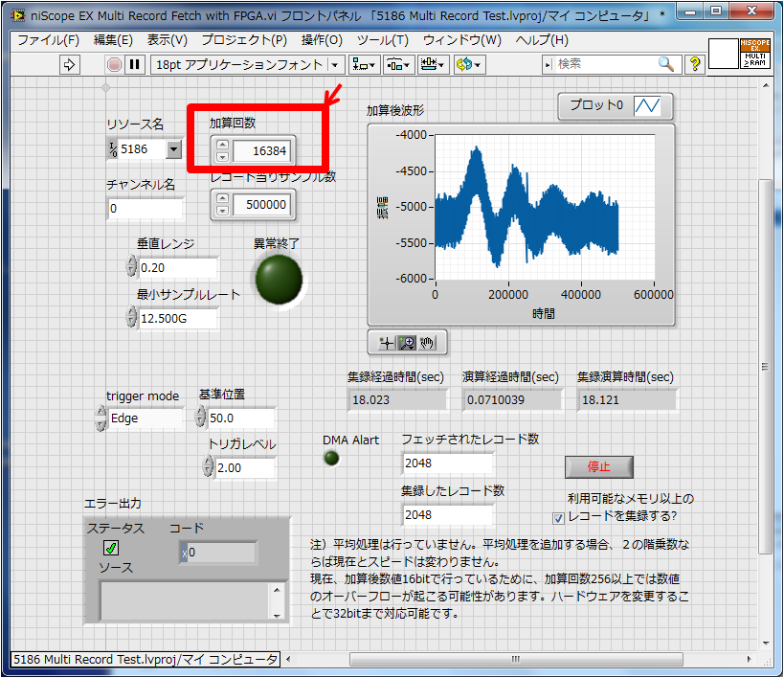The height and width of the screenshot is (678, 784).
Task: Decrement 加算回数 value with down arrow
Action: tap(222, 157)
